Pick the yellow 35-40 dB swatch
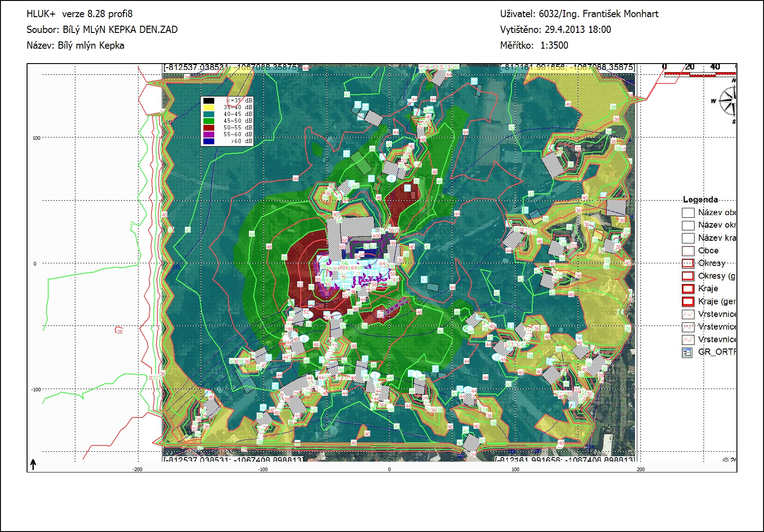 pyautogui.click(x=208, y=107)
